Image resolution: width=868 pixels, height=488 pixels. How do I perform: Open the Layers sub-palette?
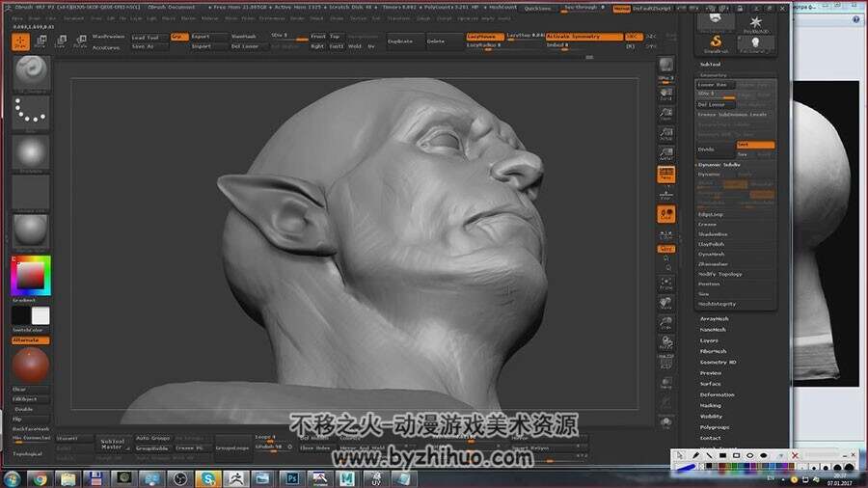(709, 340)
